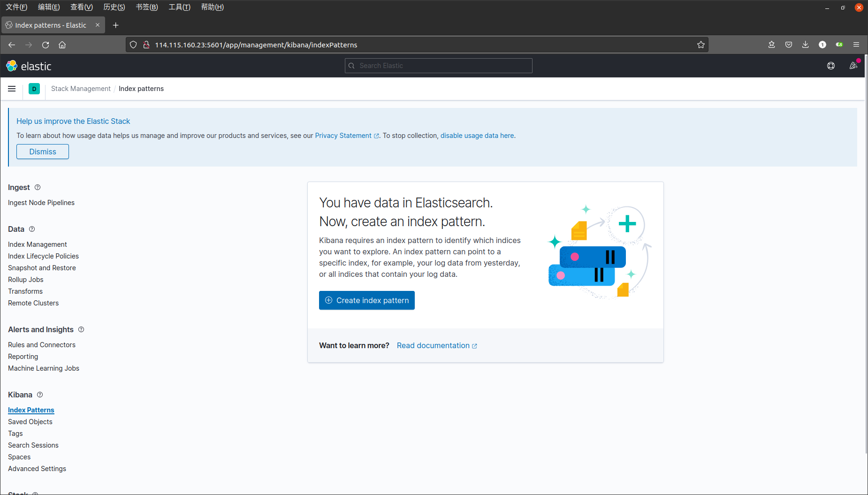Image resolution: width=868 pixels, height=495 pixels.
Task: Show the Data section help icon
Action: [x=32, y=229]
